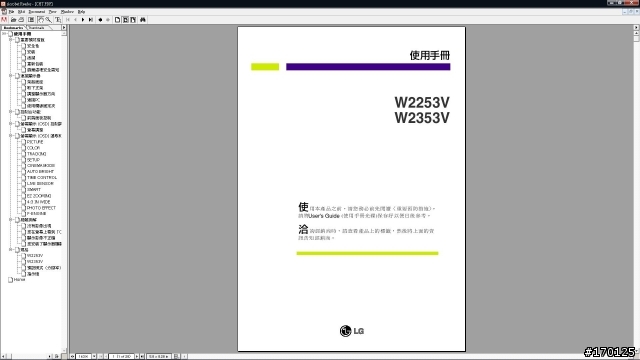Image resolution: width=640 pixels, height=360 pixels.
Task: Open the TRACKING bookmark
Action: tap(36, 154)
